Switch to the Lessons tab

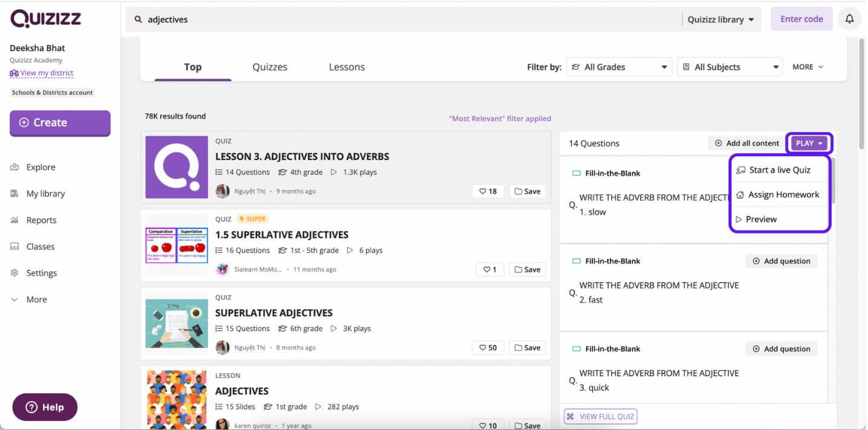click(347, 67)
